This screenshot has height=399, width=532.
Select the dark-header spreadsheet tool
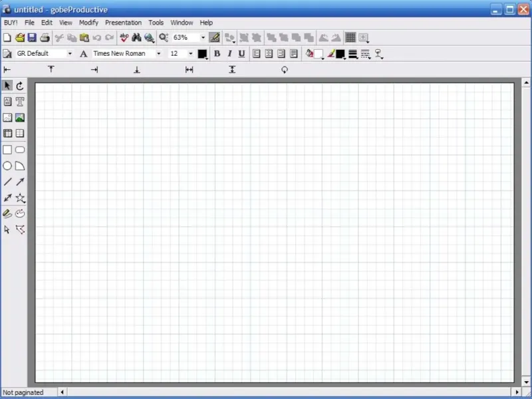(7, 134)
